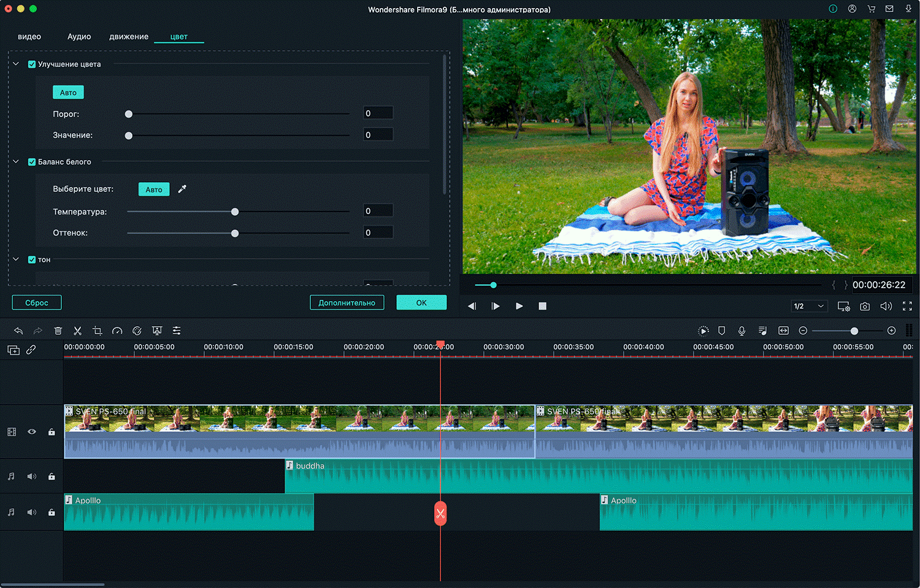920x588 pixels.
Task: Enter fullscreen preview mode
Action: point(908,306)
